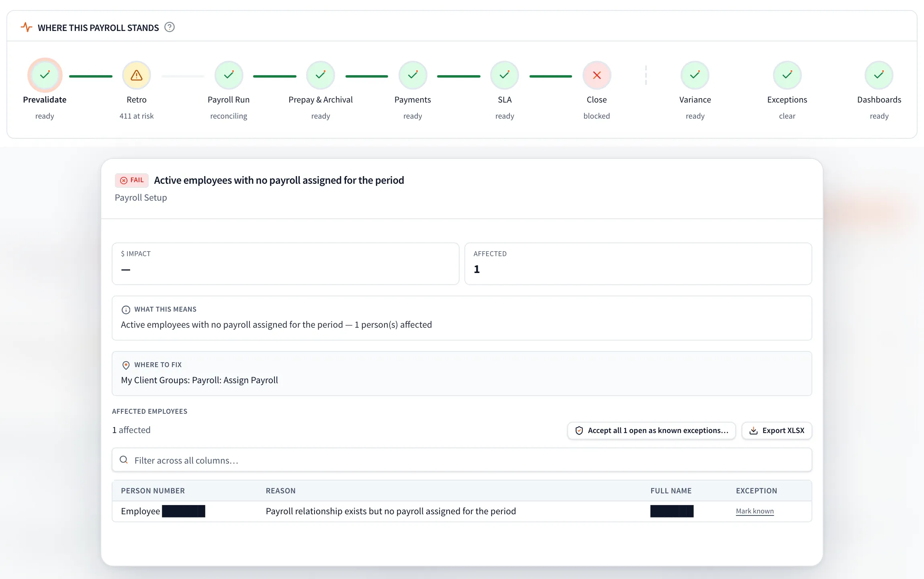Click the 'reconciling' status under Payroll Run

(229, 116)
